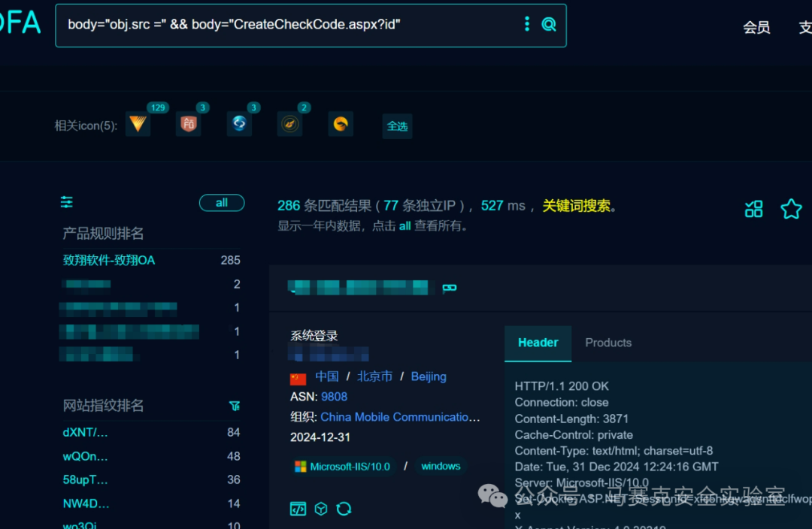The width and height of the screenshot is (812, 529).
Task: Open the 会员 membership menu
Action: coord(756,27)
